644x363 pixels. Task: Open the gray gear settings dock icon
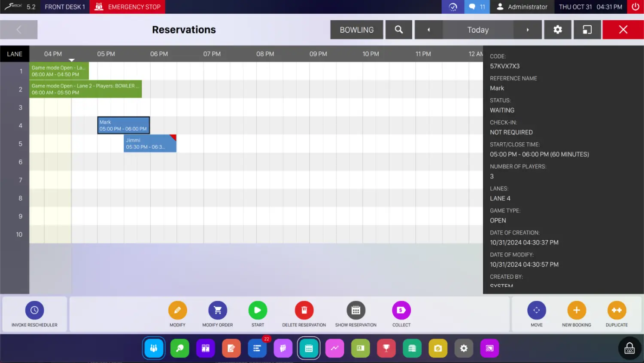[464, 348]
